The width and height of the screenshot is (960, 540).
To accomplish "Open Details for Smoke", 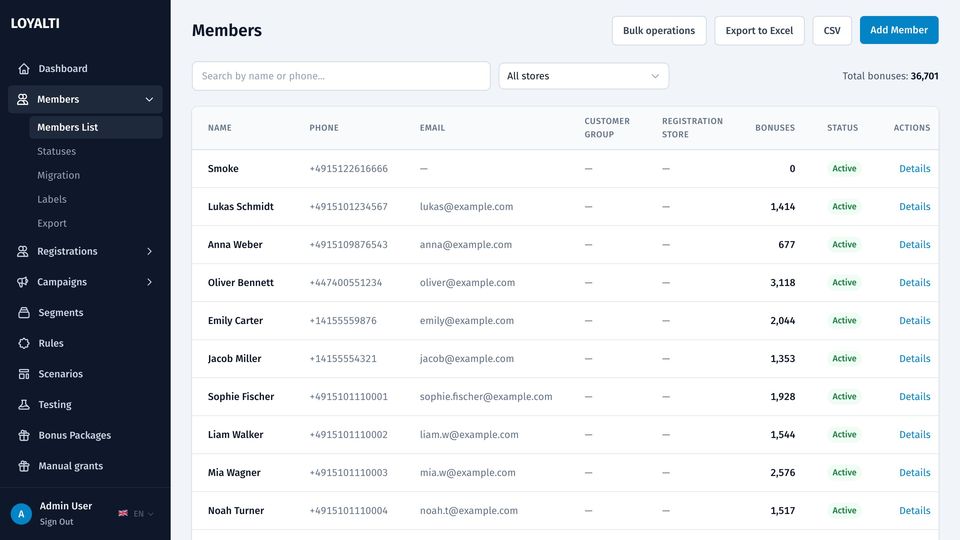I will pos(915,168).
